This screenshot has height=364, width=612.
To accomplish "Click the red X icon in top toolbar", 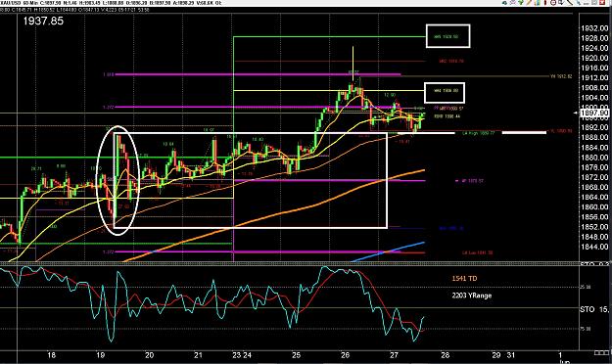I will [x=602, y=3].
